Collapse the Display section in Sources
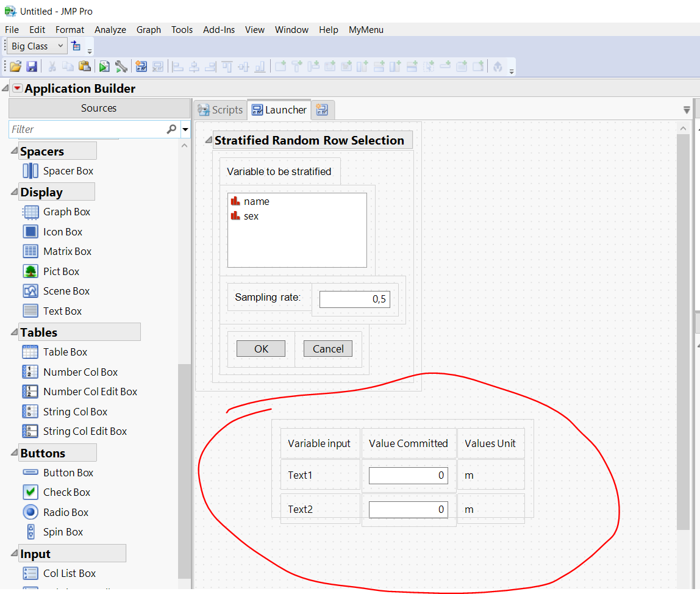 13,191
